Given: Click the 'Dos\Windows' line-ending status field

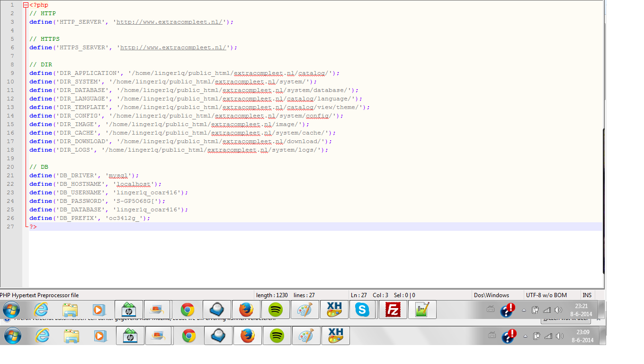Looking at the screenshot, I should (492, 295).
